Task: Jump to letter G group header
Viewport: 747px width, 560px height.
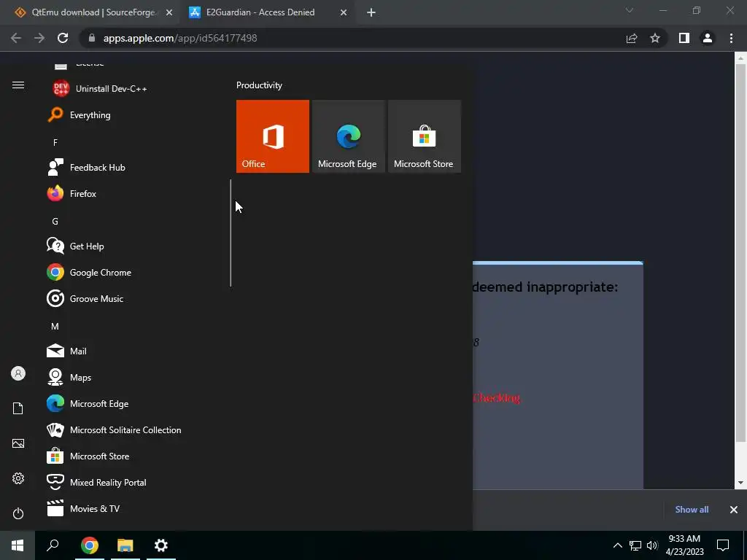Action: point(55,221)
